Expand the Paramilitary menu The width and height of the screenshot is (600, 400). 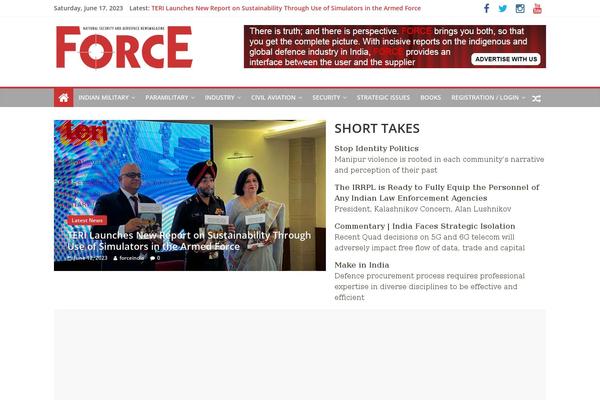tap(170, 98)
